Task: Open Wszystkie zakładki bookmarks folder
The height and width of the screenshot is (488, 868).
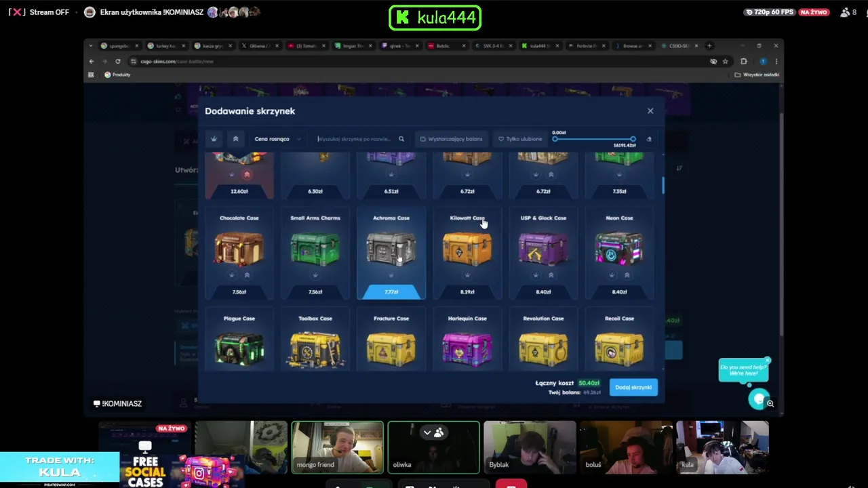Action: (x=757, y=75)
